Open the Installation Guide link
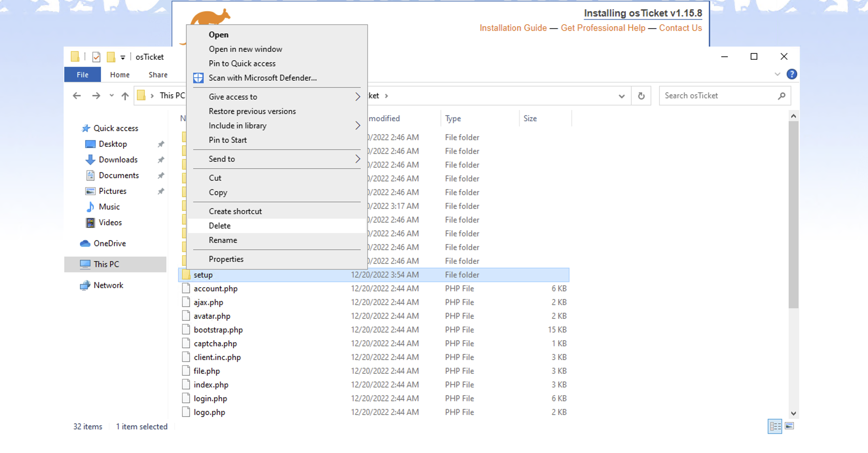Screen dimensions: 868x453 coord(513,28)
